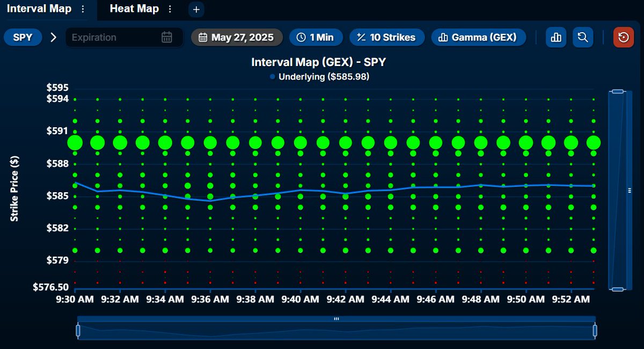Click the bottom handle of vertical zoom slider

point(618,289)
